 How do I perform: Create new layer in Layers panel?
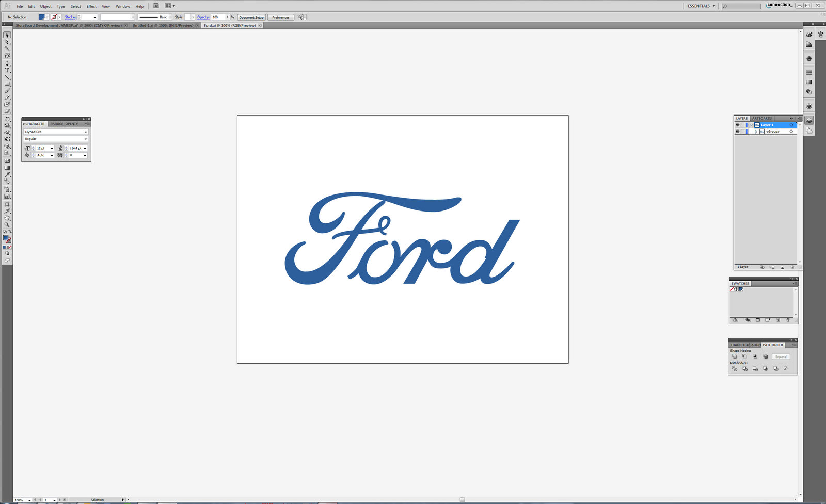[x=783, y=267]
